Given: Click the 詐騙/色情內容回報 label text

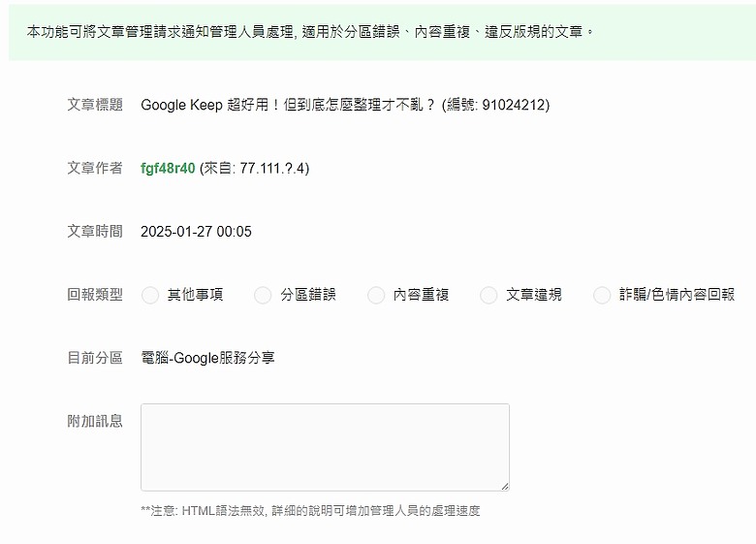Looking at the screenshot, I should [677, 295].
